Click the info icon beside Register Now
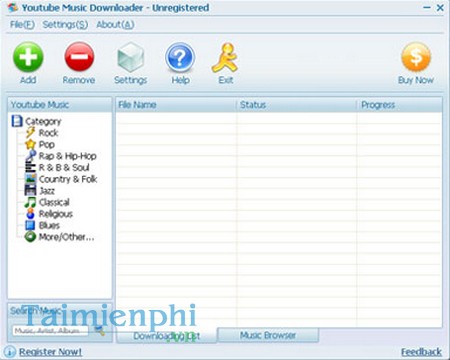The height and width of the screenshot is (360, 450). [x=10, y=352]
